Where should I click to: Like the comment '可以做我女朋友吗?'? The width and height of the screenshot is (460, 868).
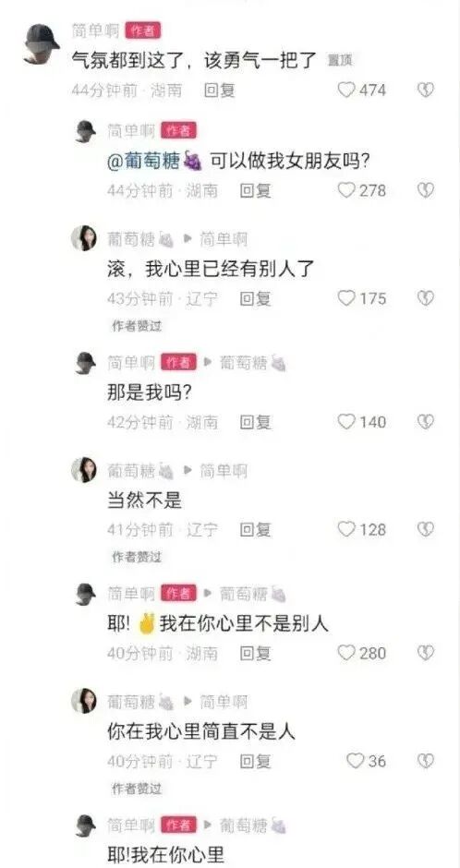(346, 190)
